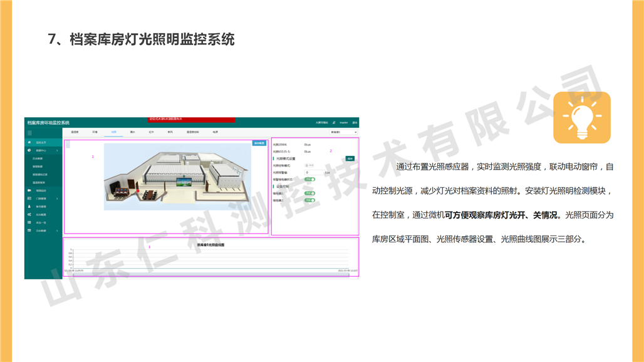Click the chart time range slider bar
The height and width of the screenshot is (362, 644).
click(x=211, y=274)
